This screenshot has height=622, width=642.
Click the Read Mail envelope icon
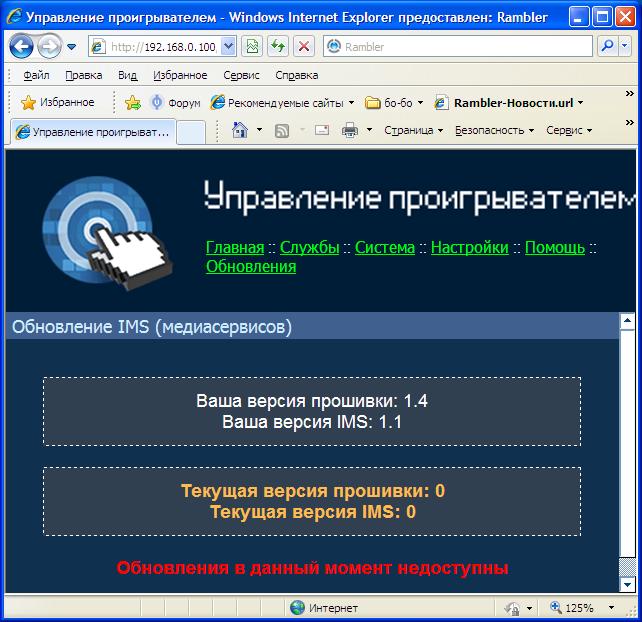(322, 130)
